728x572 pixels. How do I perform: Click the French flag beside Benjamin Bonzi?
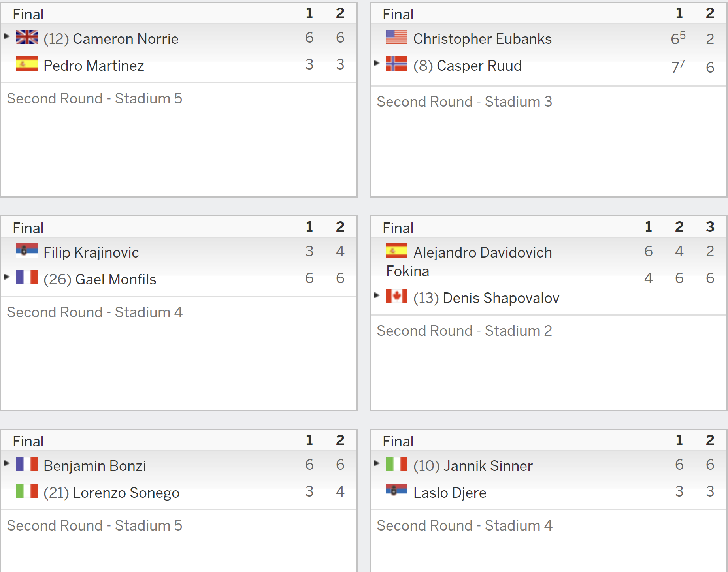click(27, 464)
